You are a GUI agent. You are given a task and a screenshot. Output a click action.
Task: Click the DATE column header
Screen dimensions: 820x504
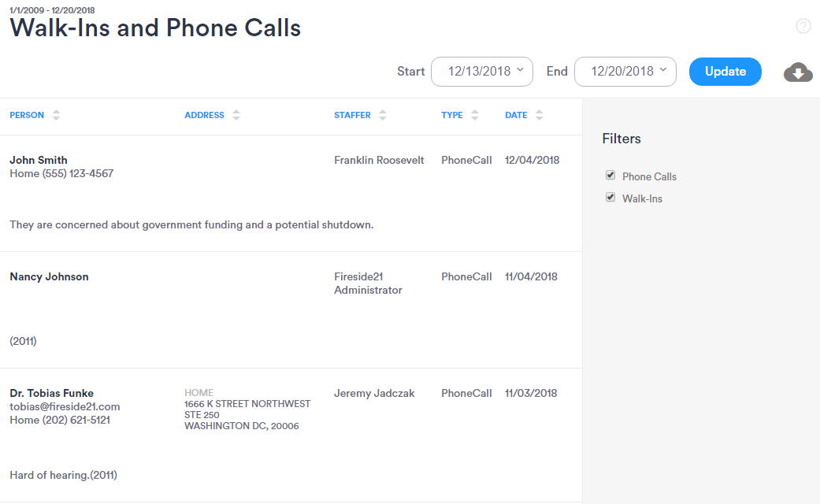pos(516,115)
